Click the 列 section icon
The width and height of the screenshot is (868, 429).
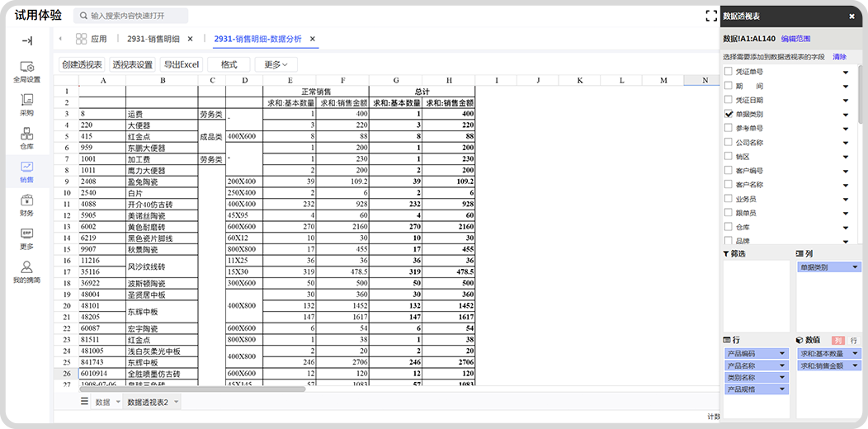pyautogui.click(x=800, y=253)
